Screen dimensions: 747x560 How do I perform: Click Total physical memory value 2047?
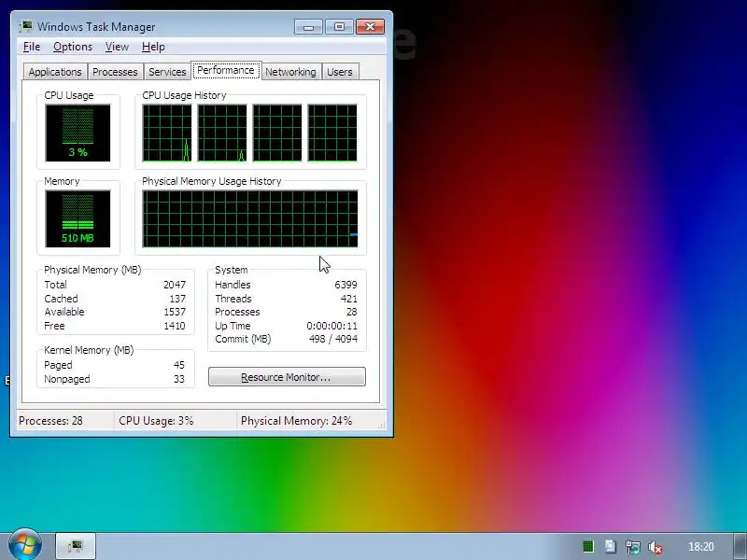pos(175,285)
